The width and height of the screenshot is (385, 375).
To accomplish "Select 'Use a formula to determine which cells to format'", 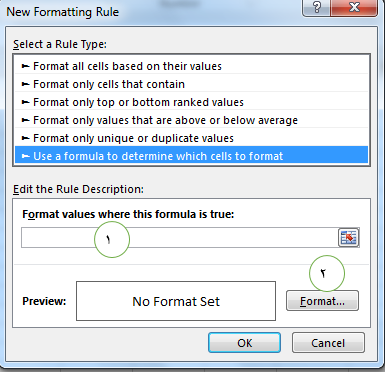I will coord(191,156).
